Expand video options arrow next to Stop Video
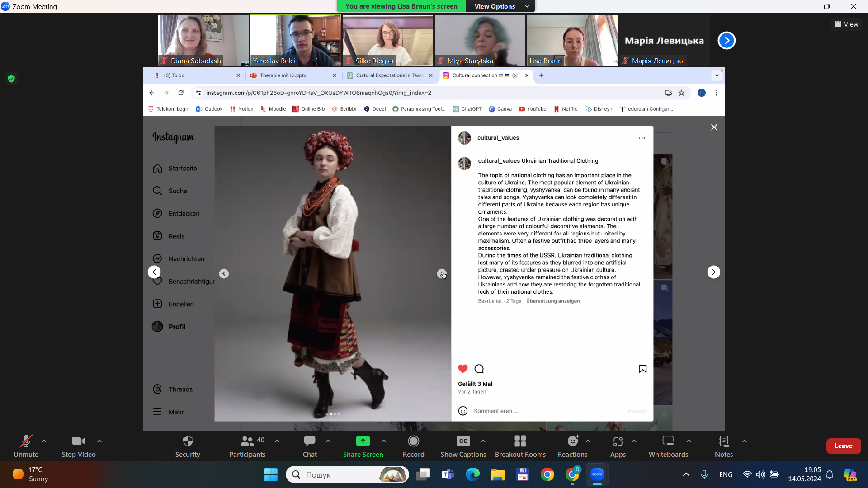868x488 pixels. pyautogui.click(x=99, y=441)
